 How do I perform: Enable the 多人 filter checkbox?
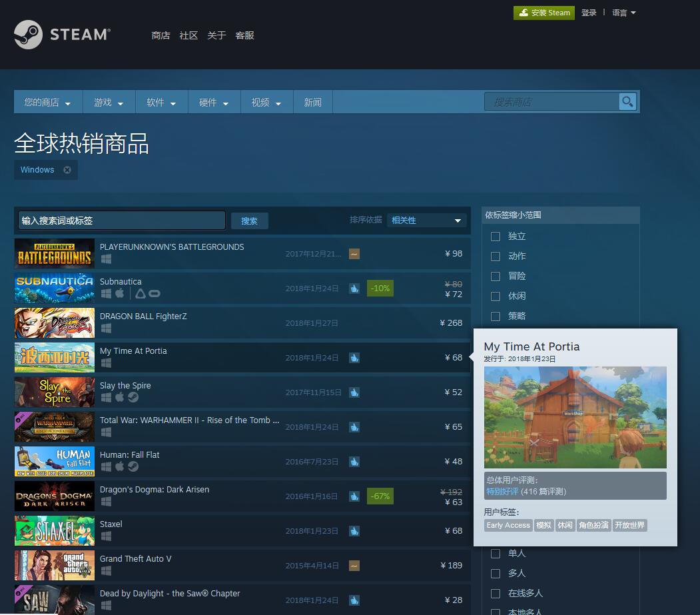(496, 574)
